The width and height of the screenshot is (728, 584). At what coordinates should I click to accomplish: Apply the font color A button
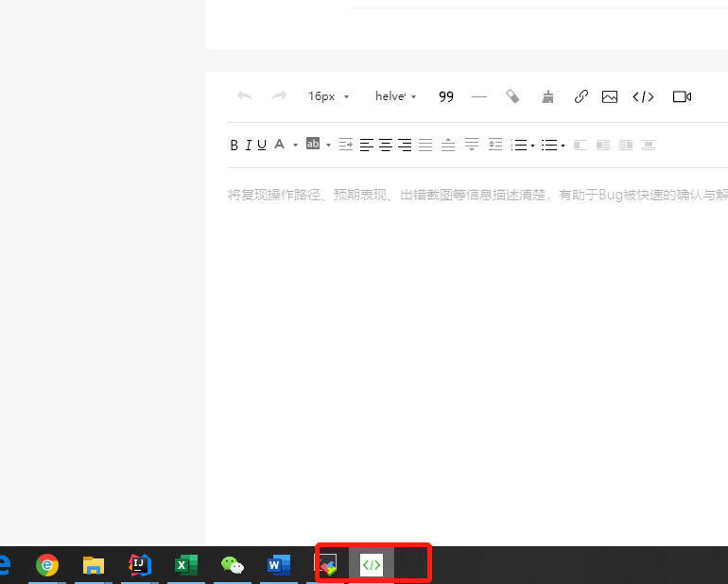pyautogui.click(x=279, y=145)
